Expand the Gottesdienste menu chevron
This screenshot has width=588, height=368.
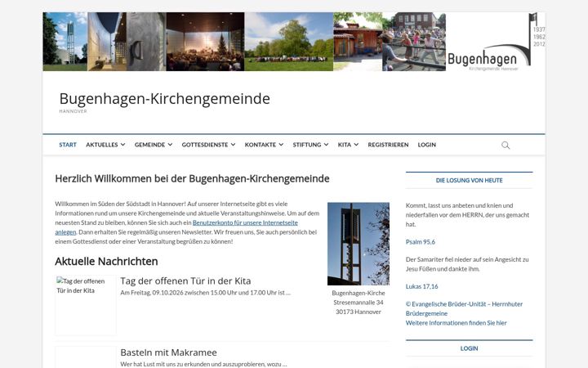(233, 145)
